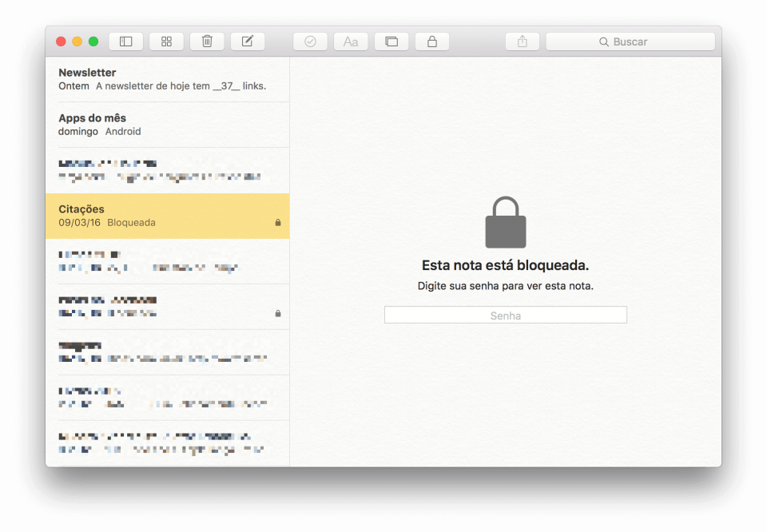
Task: Click the padlock icon in the toolbar
Action: point(431,41)
